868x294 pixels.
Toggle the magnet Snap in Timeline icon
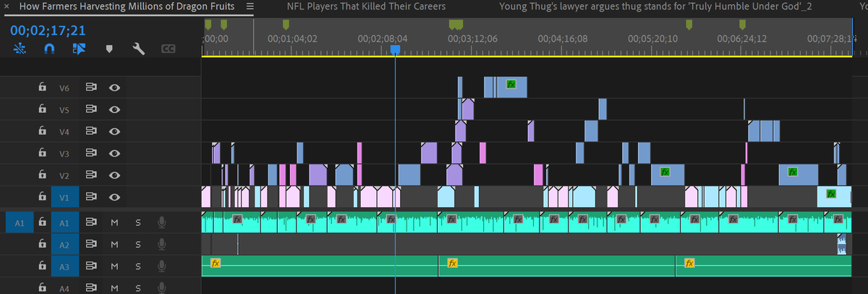49,49
